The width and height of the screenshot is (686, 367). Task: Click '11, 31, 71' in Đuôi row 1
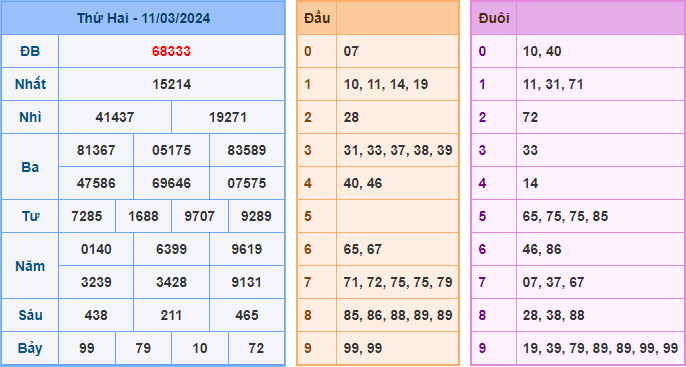553,84
